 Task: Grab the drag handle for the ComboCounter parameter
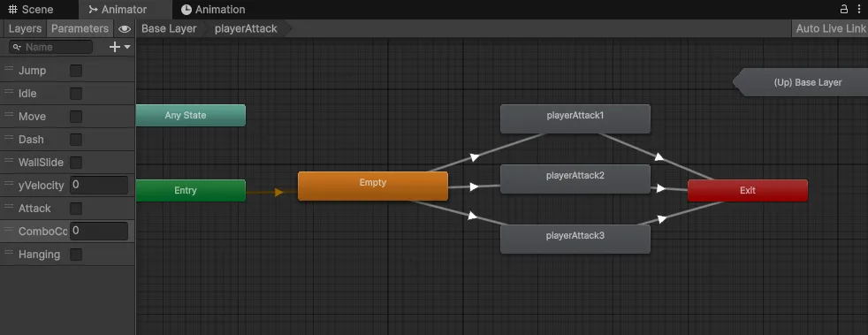[x=9, y=230]
